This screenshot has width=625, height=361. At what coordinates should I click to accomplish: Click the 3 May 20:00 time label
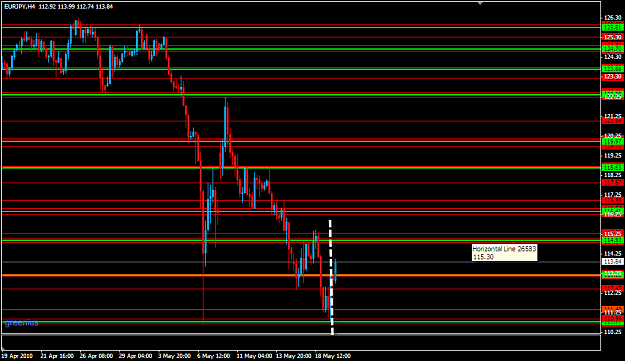[174, 356]
